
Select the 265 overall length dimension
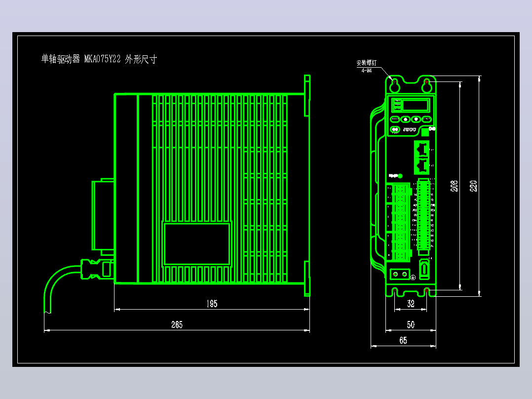177,324
